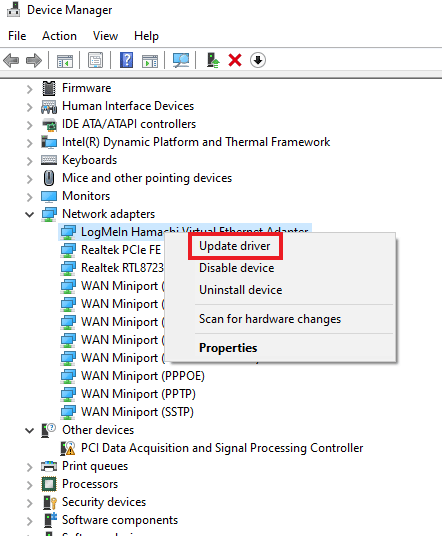Click the Print queues printer icon

coord(49,466)
